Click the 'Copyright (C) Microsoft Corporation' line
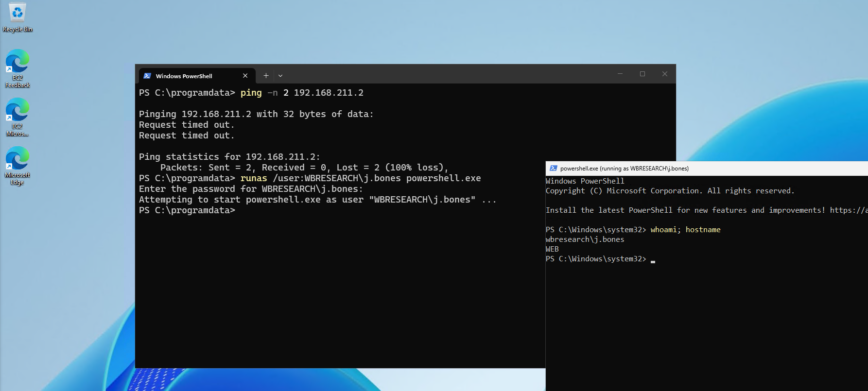This screenshot has height=391, width=868. click(x=670, y=191)
